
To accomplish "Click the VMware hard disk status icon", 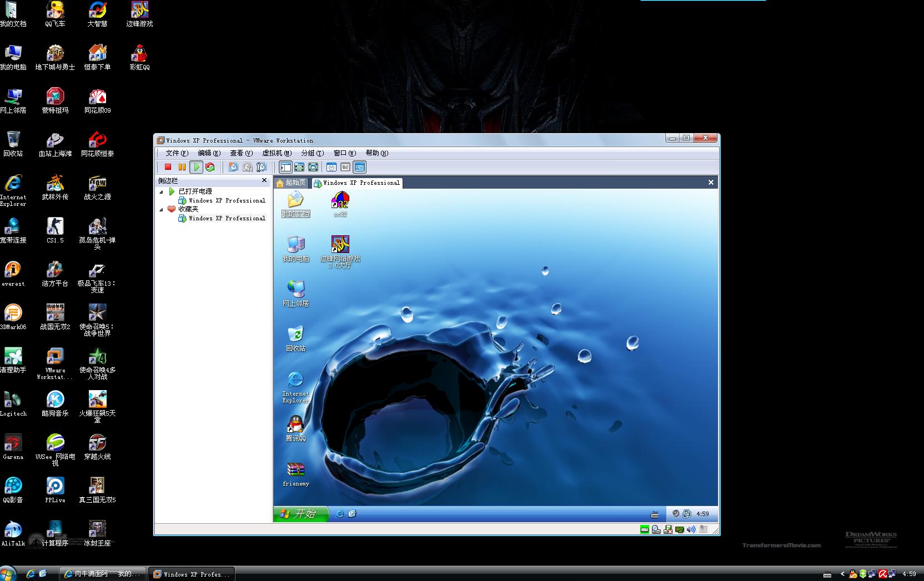I will [645, 529].
